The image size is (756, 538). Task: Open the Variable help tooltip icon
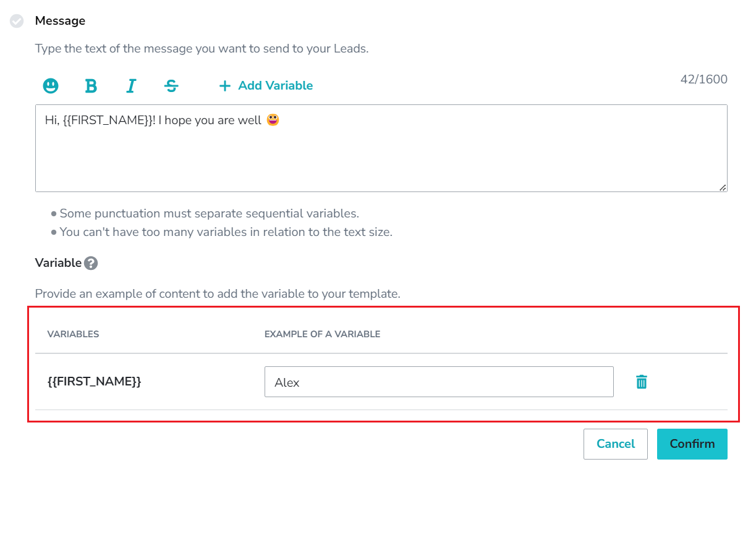pyautogui.click(x=91, y=263)
